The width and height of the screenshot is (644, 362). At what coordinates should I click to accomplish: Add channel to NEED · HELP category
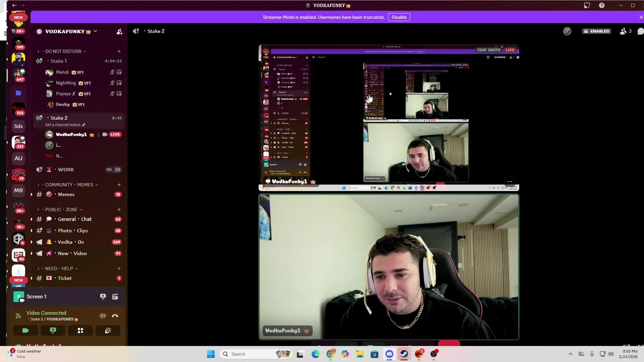pos(119,268)
